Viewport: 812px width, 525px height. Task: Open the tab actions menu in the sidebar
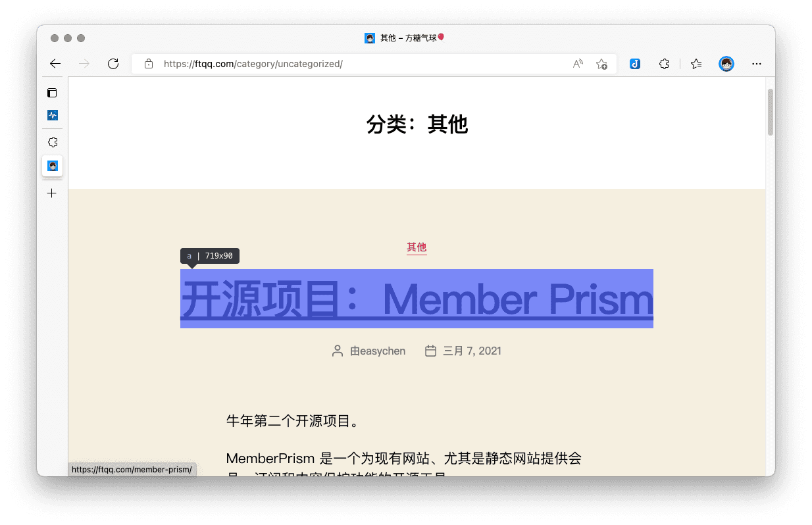coord(53,93)
